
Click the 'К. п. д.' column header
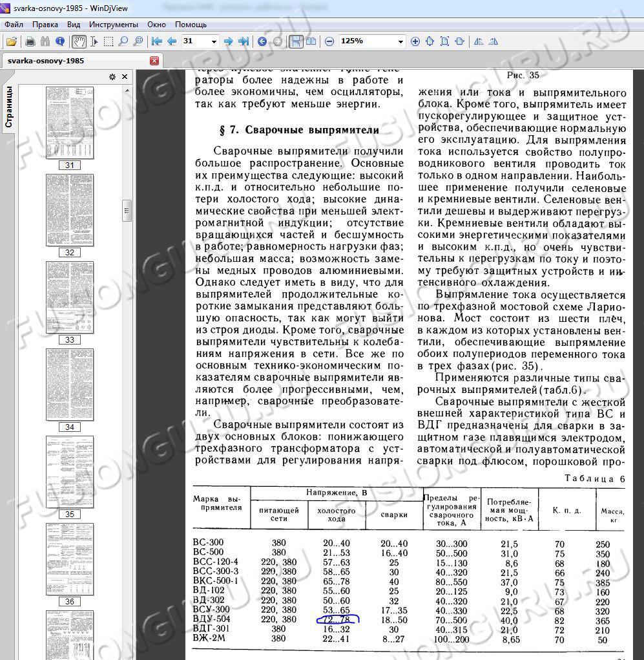click(566, 510)
